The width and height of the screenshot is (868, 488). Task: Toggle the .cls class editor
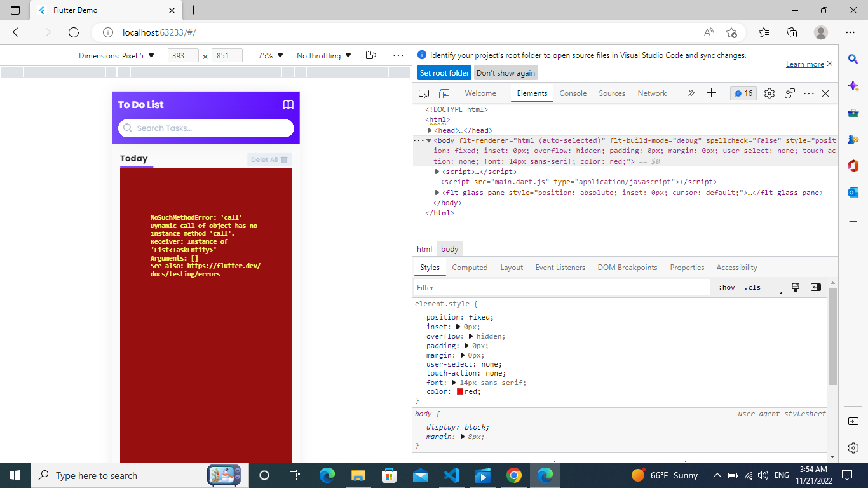click(752, 287)
